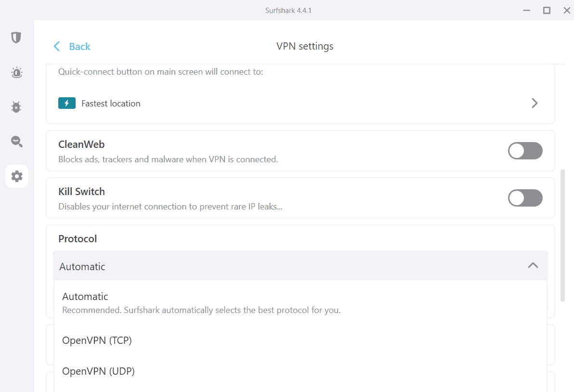Open Search via the magnifier icon
This screenshot has width=574, height=392.
(x=16, y=142)
